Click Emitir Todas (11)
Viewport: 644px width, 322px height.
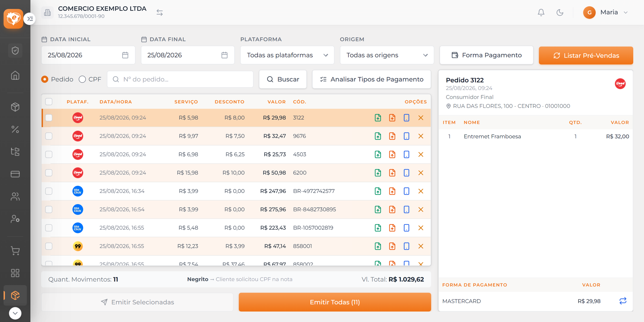click(x=335, y=302)
